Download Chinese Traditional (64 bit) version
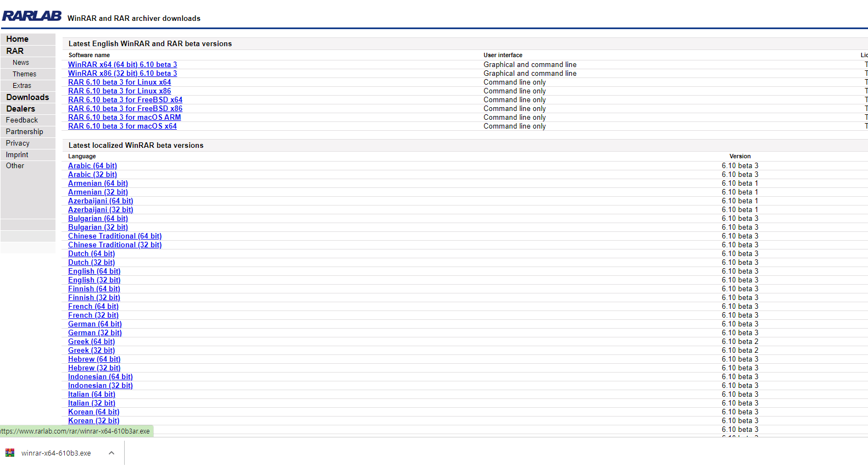868x466 pixels. point(115,236)
